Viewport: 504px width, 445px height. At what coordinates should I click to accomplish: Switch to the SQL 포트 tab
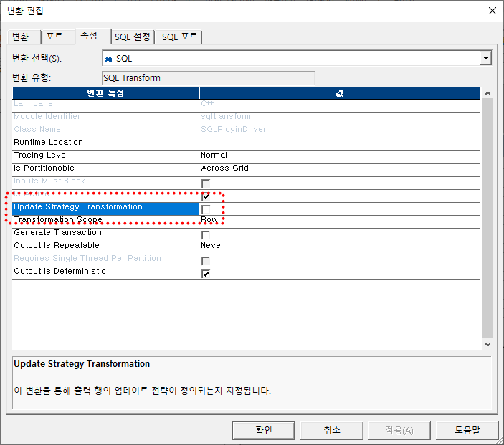(x=179, y=37)
